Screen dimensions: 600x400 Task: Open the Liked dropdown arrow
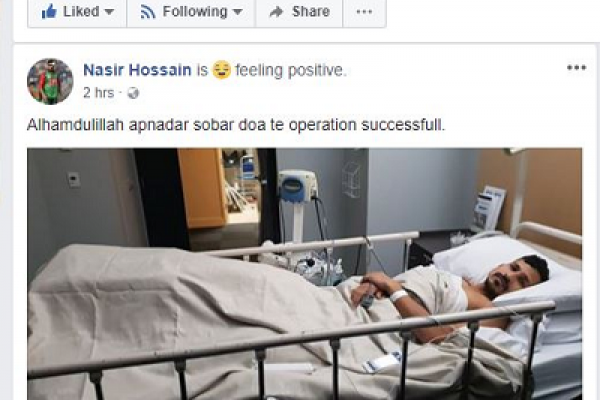coord(109,12)
